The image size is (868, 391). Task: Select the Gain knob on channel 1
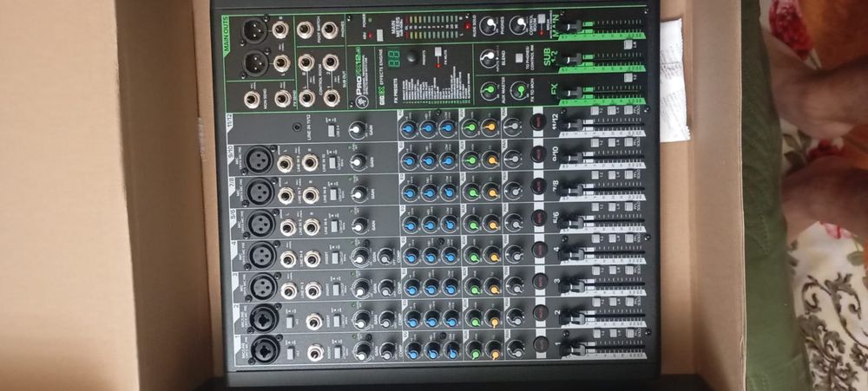(363, 350)
